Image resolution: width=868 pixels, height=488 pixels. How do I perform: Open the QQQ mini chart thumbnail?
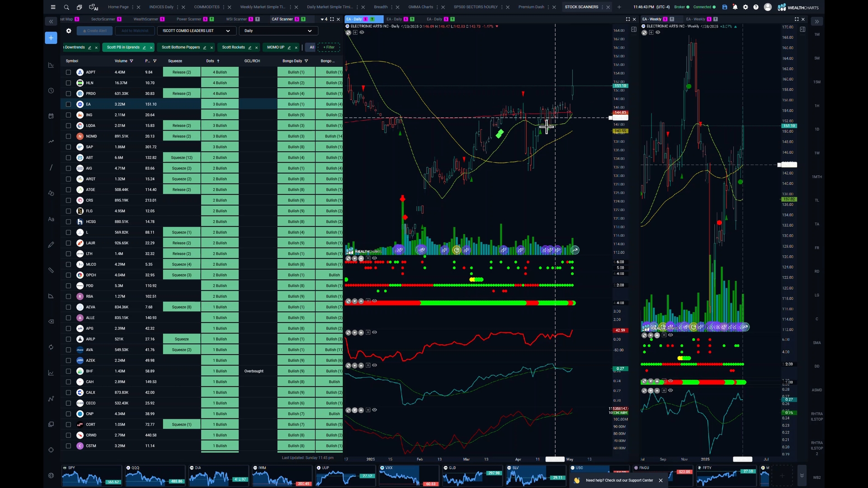155,476
